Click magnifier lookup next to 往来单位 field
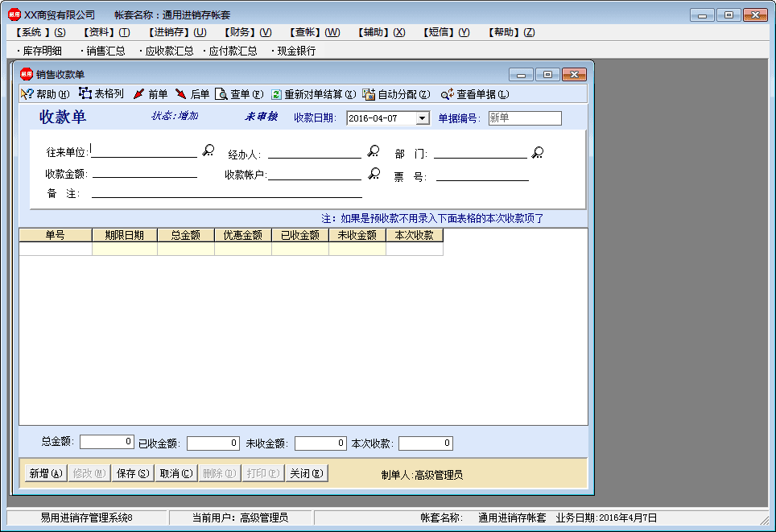 pos(208,151)
